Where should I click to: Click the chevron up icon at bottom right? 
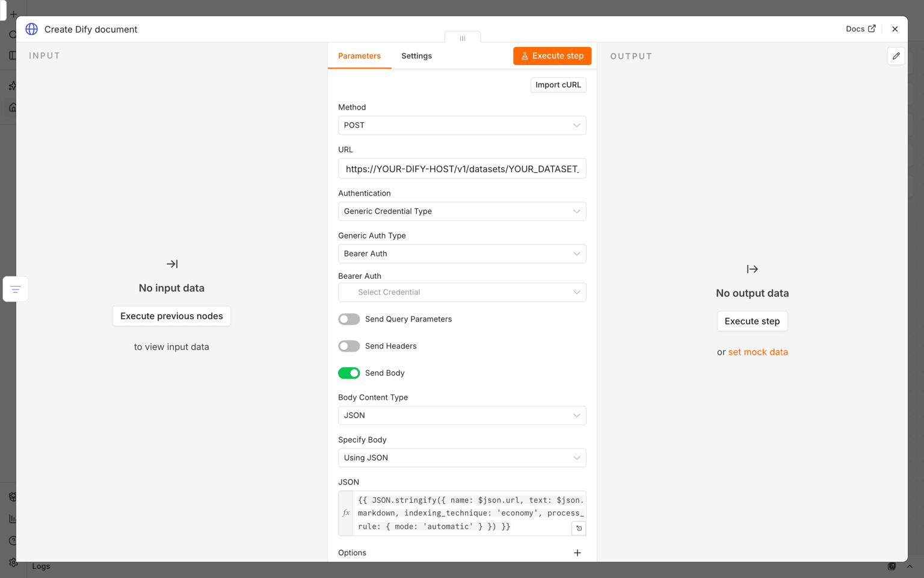tap(910, 566)
